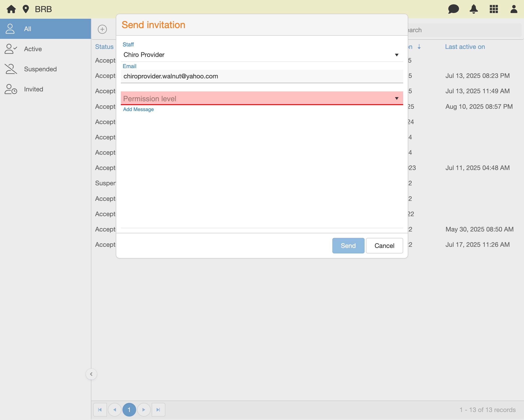Expand the Staff dropdown
The width and height of the screenshot is (524, 420).
coord(396,55)
